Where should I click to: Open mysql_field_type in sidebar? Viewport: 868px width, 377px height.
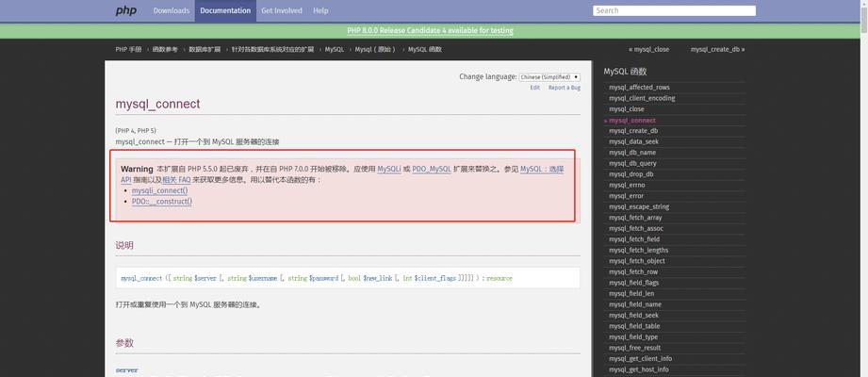(633, 336)
